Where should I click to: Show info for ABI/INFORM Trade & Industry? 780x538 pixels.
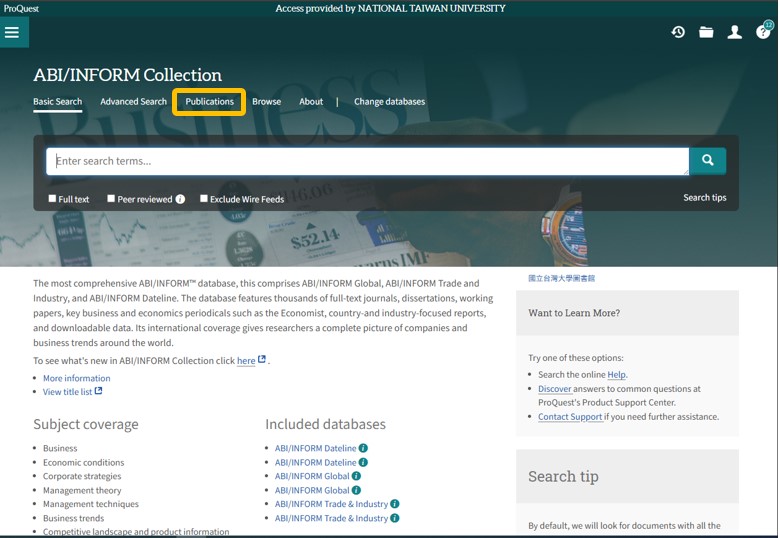[x=395, y=504]
